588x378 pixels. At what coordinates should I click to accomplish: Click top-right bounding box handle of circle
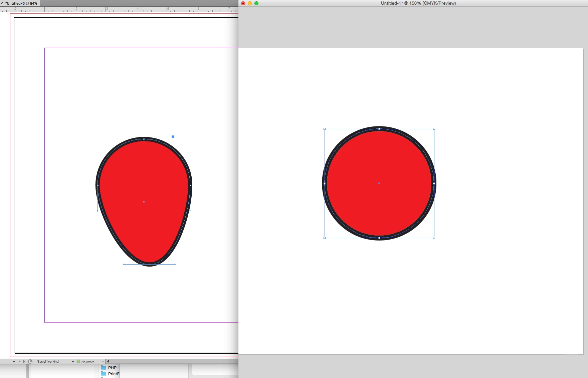pyautogui.click(x=434, y=129)
